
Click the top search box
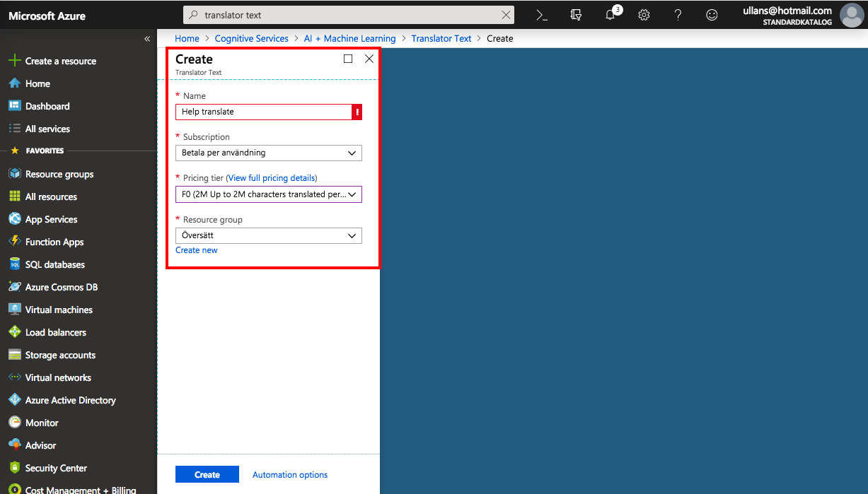(348, 15)
